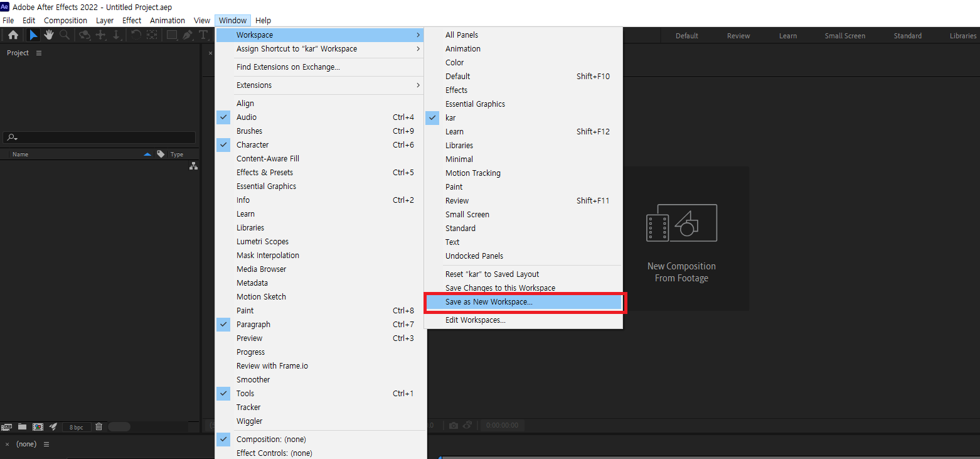Switch to the Default workspace button

(x=687, y=36)
